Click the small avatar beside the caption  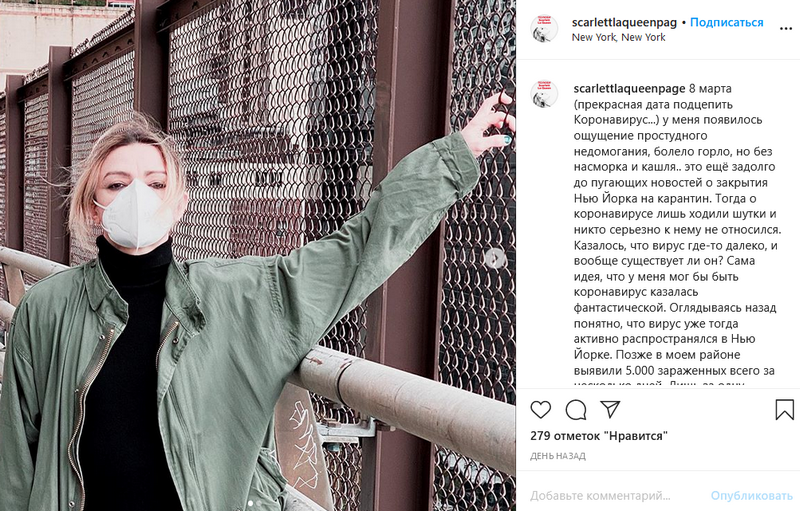[544, 94]
